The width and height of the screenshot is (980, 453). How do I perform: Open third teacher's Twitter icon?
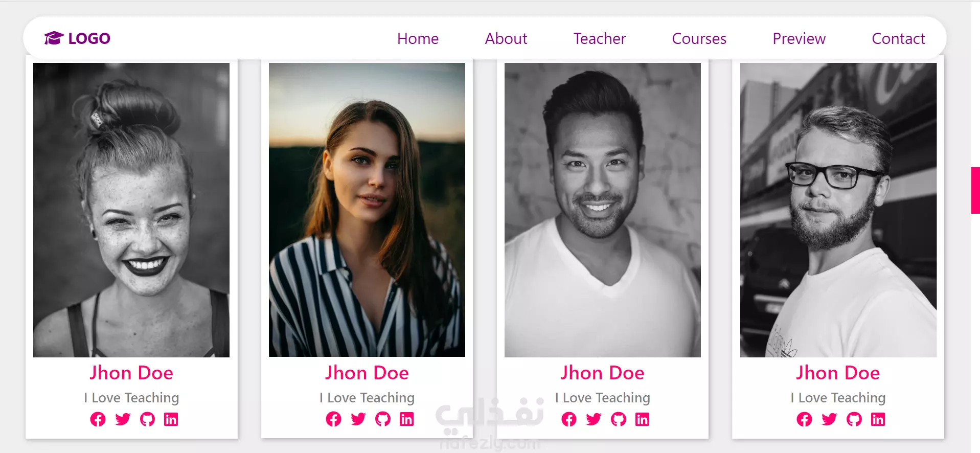[x=594, y=419]
